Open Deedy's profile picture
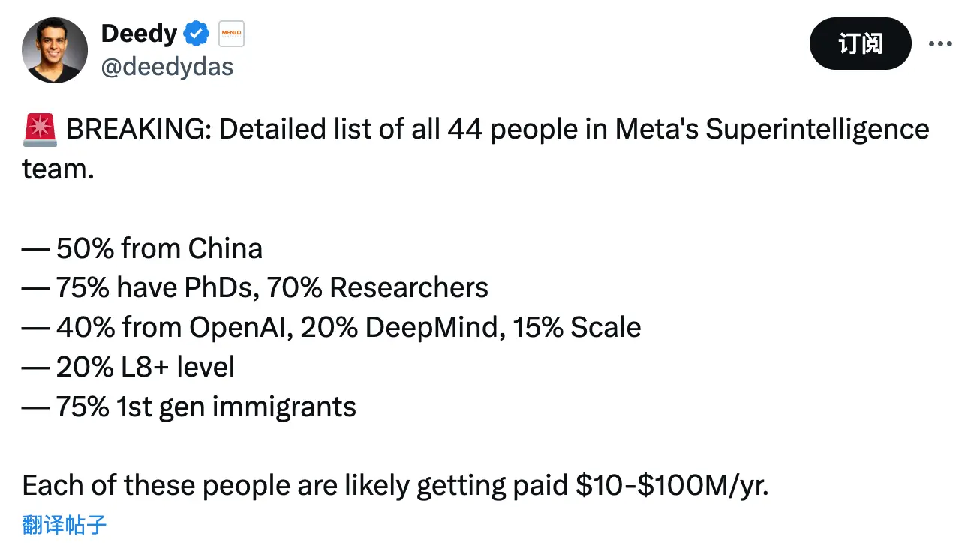This screenshot has width=980, height=552. click(55, 50)
